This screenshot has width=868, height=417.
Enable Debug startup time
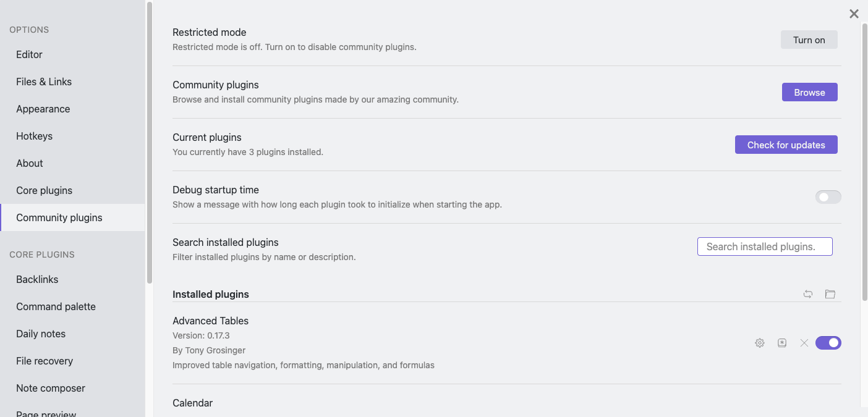pyautogui.click(x=828, y=196)
